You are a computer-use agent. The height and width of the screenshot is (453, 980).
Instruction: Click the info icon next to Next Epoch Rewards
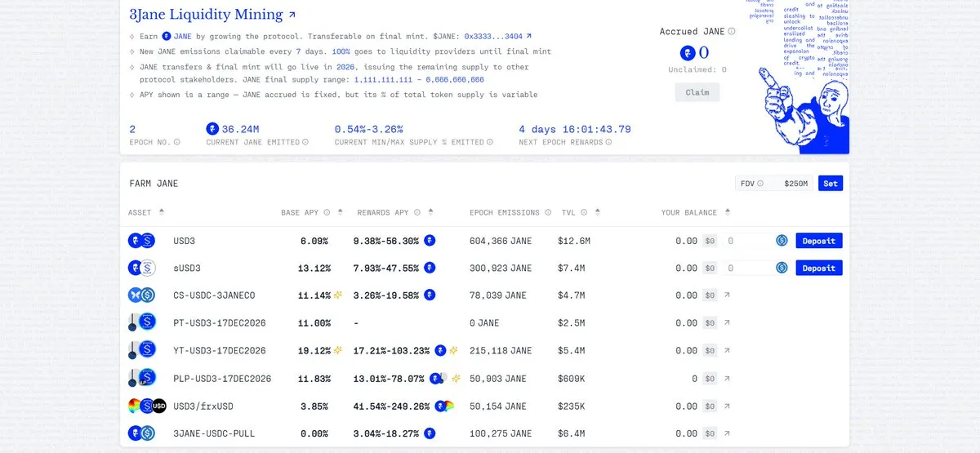[x=608, y=142]
